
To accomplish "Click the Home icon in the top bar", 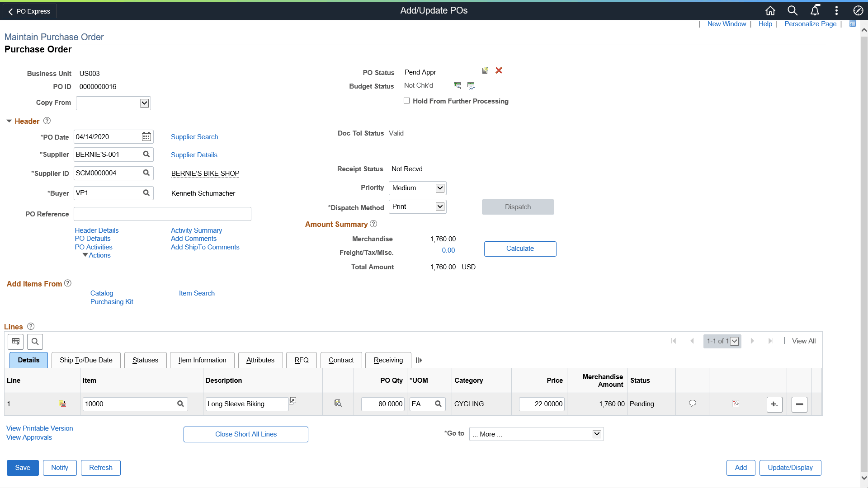I will (770, 10).
